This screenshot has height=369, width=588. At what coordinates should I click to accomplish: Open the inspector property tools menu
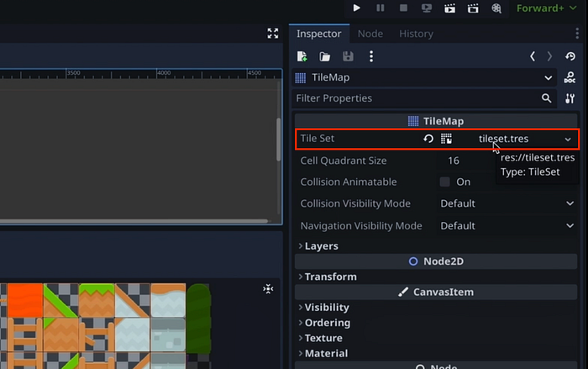(x=570, y=98)
